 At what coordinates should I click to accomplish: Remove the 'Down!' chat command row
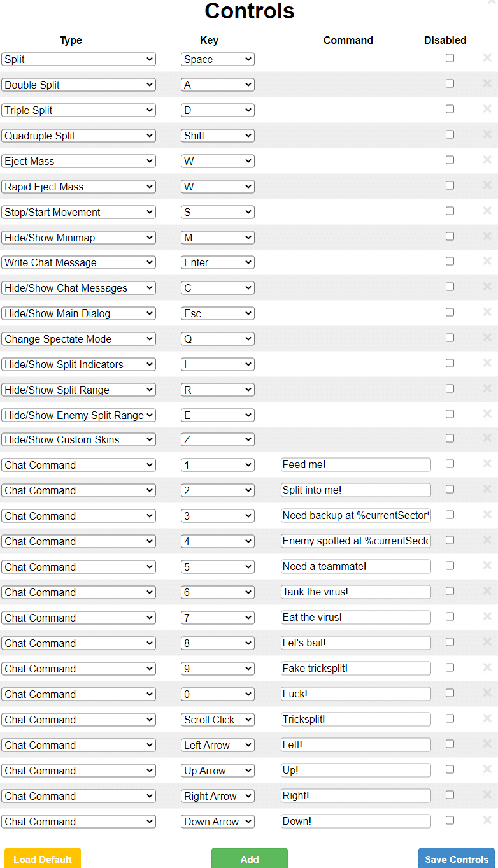pos(487,820)
